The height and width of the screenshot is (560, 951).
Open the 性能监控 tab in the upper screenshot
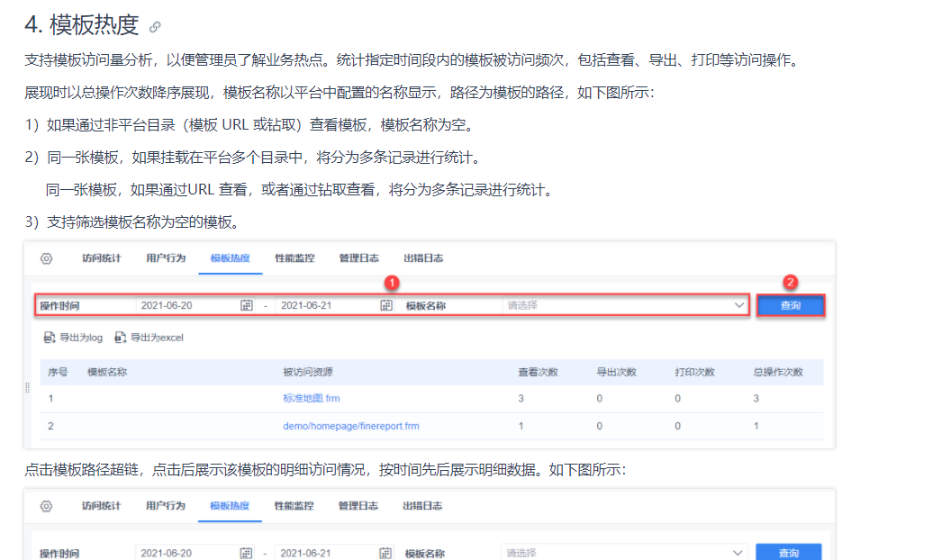pos(294,258)
